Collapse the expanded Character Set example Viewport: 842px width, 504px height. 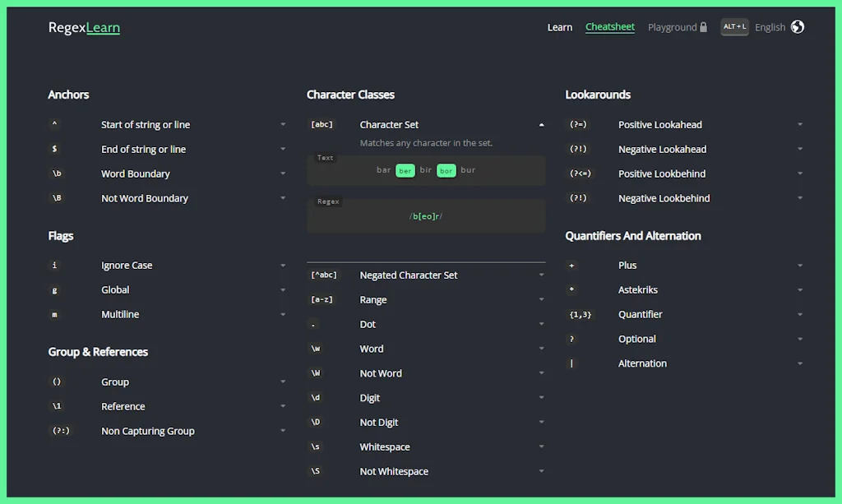541,124
